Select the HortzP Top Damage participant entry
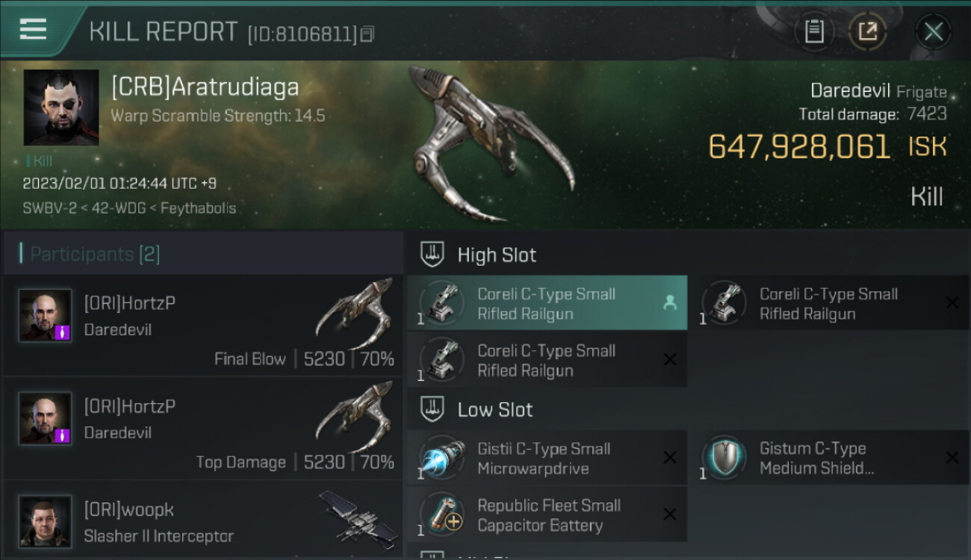This screenshot has height=560, width=971. 203,429
